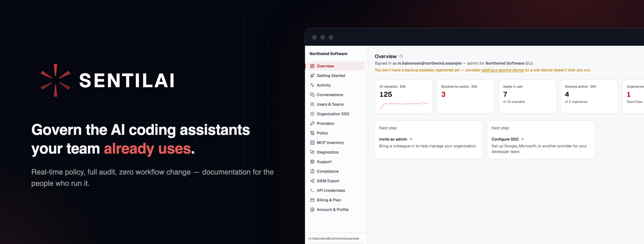Click the MCP Inventory server icon
The height and width of the screenshot is (244, 644).
[x=312, y=143]
